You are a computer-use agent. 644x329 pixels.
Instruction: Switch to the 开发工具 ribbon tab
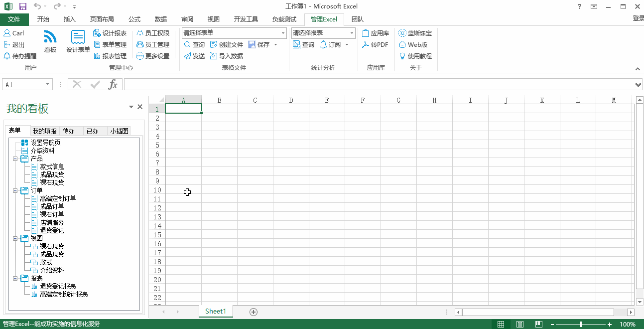coord(246,19)
